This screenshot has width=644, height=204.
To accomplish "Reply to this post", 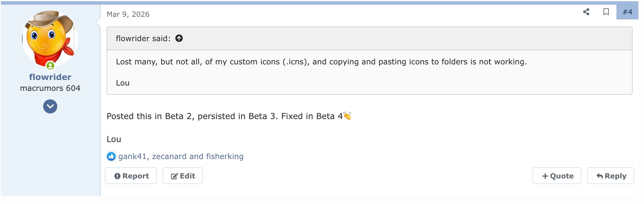I will [x=611, y=176].
